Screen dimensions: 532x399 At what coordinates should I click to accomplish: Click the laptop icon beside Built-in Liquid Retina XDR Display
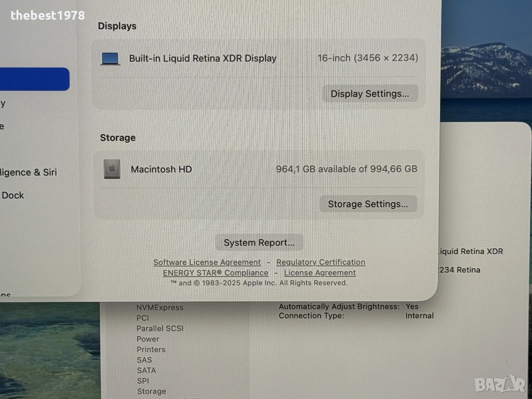[110, 59]
